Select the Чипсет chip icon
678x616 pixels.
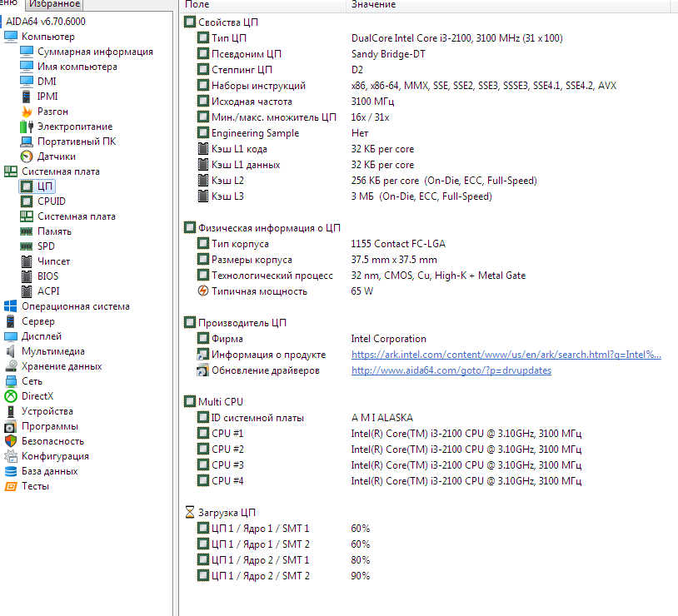click(27, 261)
